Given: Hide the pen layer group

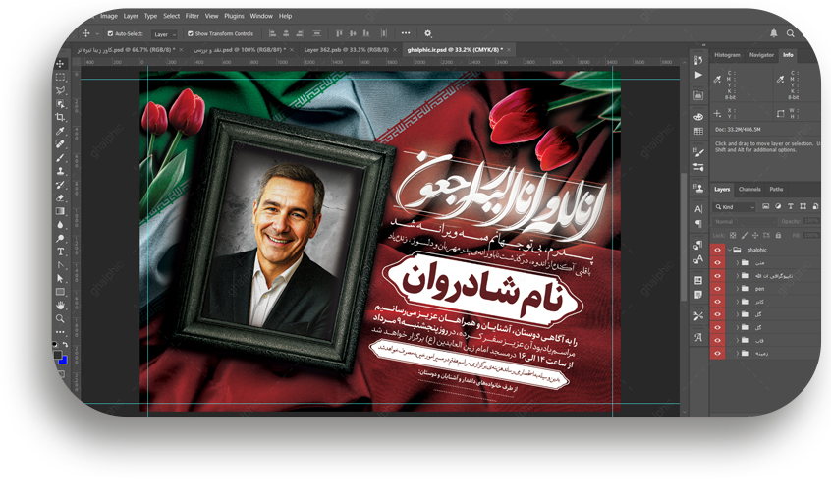Looking at the screenshot, I should [717, 289].
